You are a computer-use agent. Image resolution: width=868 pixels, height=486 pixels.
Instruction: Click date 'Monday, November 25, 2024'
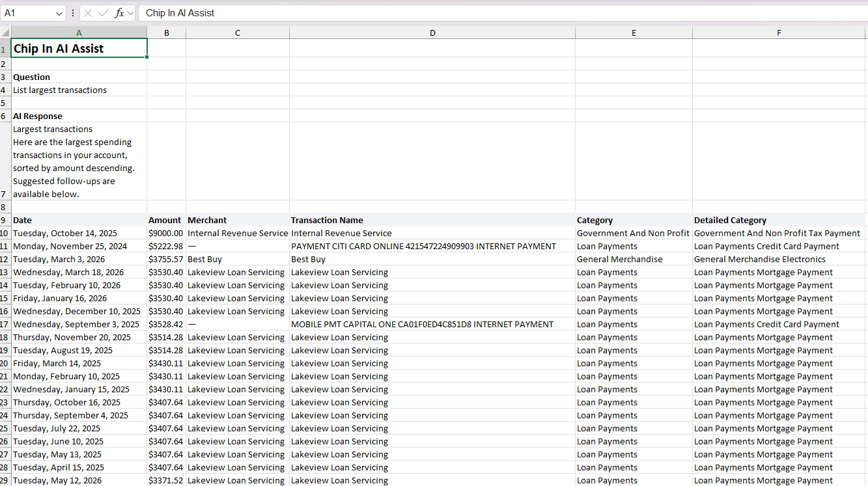coord(79,246)
